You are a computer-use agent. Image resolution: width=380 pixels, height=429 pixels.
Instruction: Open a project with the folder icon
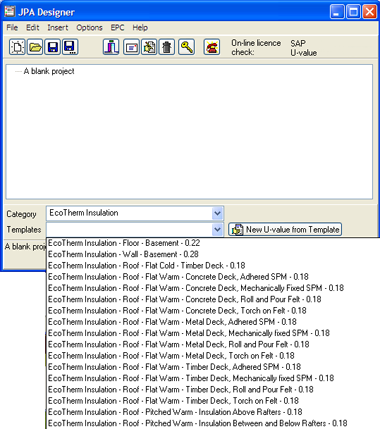tap(35, 47)
